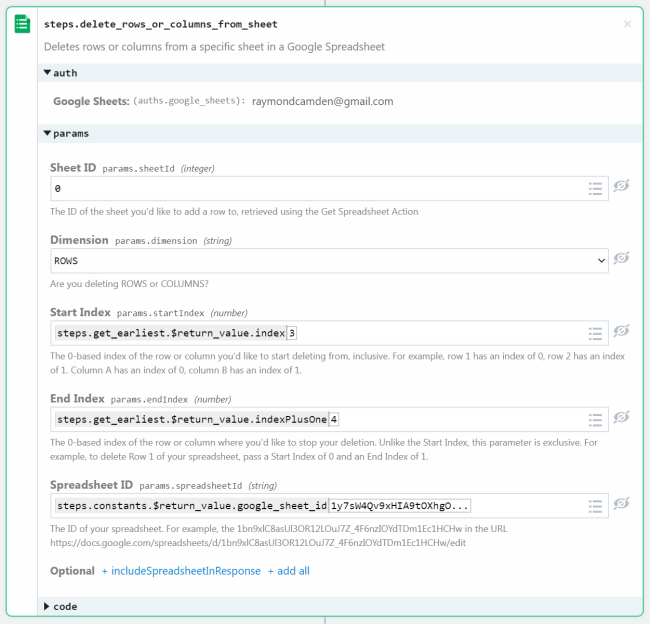Open list menu icon for Sheet ID

tap(595, 188)
